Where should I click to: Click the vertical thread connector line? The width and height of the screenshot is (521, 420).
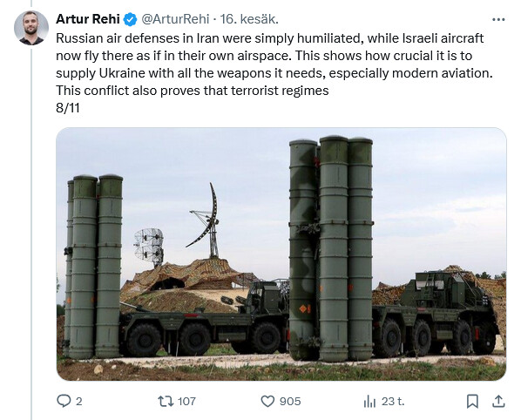pyautogui.click(x=31, y=234)
